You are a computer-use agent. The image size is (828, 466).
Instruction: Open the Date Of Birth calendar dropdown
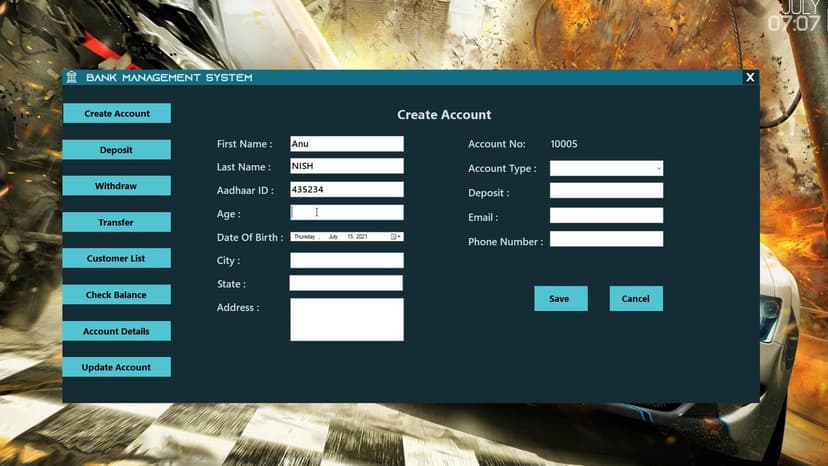tap(396, 237)
